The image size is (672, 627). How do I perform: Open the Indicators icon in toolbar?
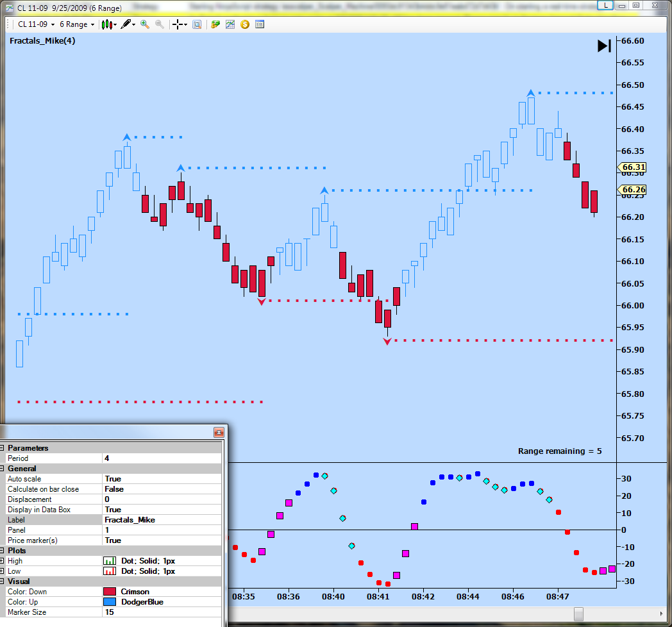click(x=230, y=24)
